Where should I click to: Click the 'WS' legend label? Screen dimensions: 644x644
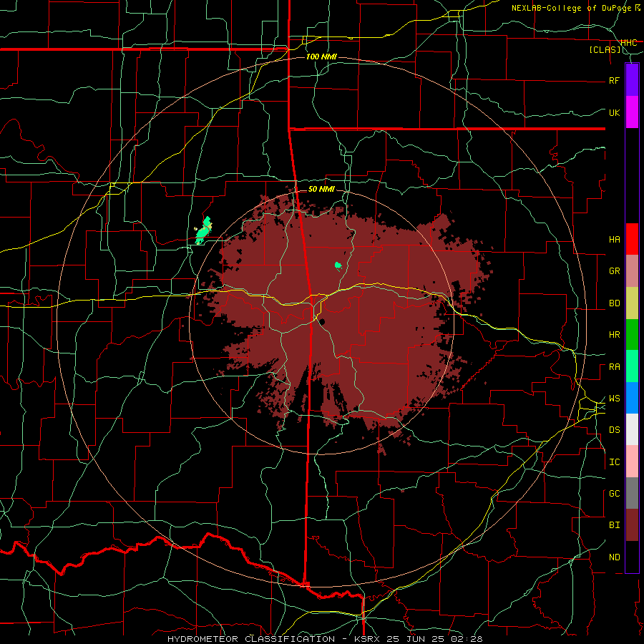(x=615, y=399)
